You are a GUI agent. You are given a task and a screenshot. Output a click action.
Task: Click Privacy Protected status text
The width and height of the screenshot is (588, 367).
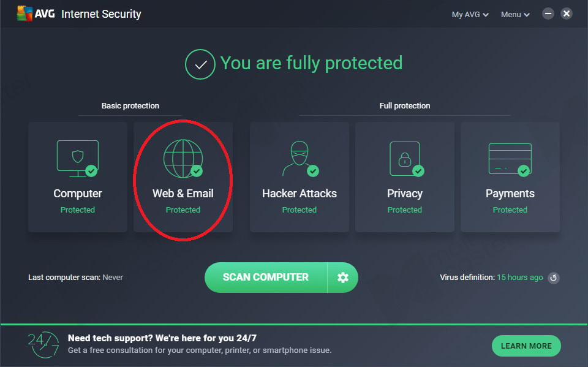pos(405,210)
